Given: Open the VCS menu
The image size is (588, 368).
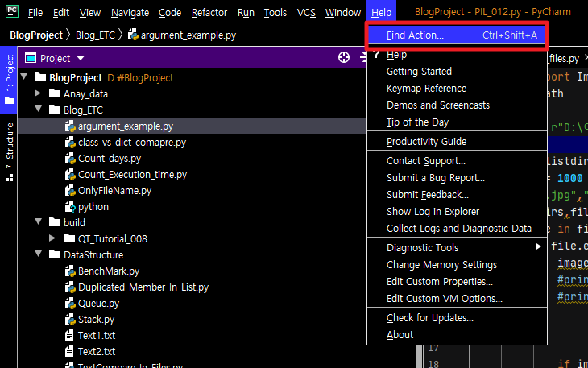Looking at the screenshot, I should pyautogui.click(x=306, y=13).
